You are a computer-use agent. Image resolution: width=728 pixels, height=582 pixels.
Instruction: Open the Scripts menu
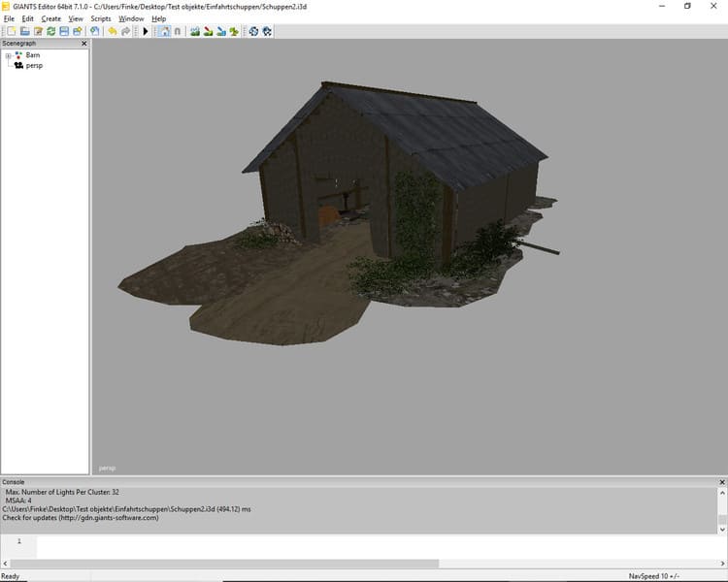pos(101,18)
